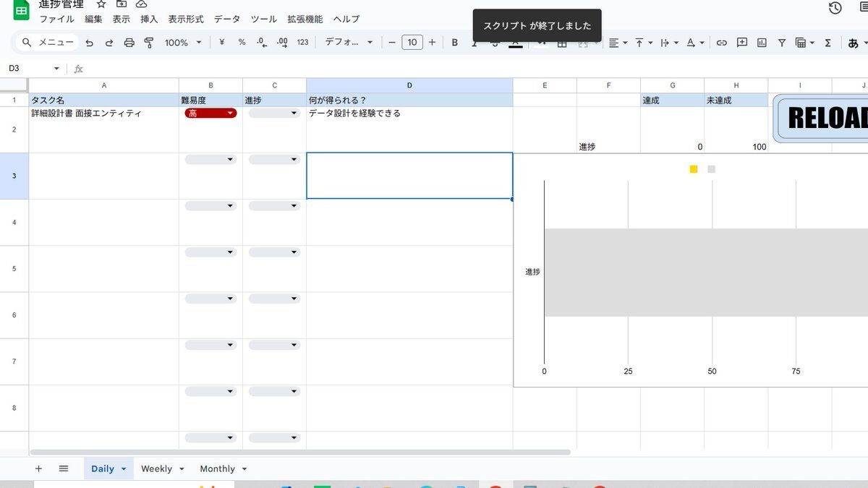Viewport: 868px width, 488px height.
Task: Toggle bold formatting
Action: tap(455, 43)
